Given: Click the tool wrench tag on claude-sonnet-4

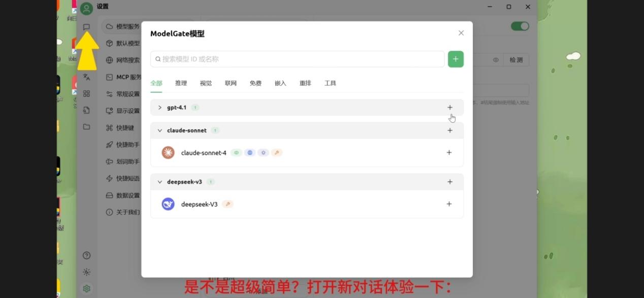Looking at the screenshot, I should (276, 152).
